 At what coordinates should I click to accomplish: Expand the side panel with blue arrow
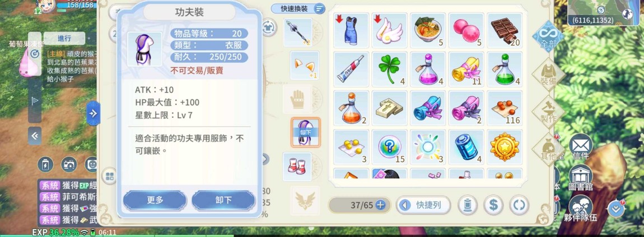coord(93,113)
